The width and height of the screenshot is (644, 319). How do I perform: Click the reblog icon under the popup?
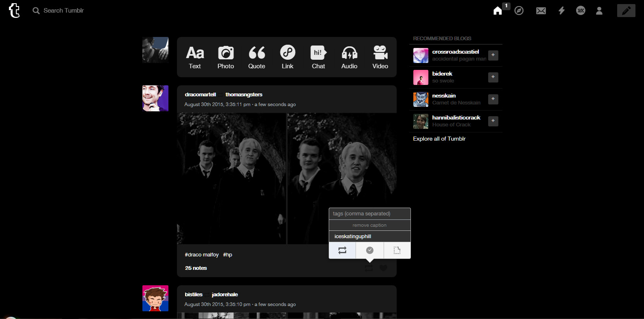click(x=369, y=268)
